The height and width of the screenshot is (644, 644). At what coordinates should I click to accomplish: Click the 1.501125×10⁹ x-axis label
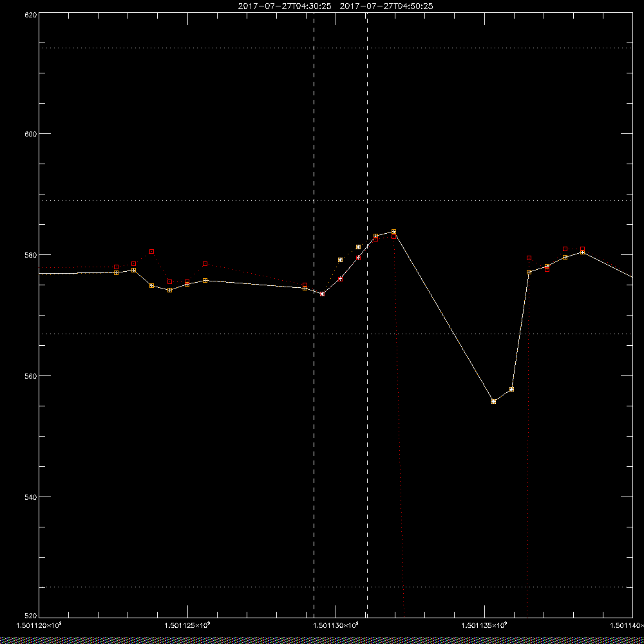click(x=187, y=625)
